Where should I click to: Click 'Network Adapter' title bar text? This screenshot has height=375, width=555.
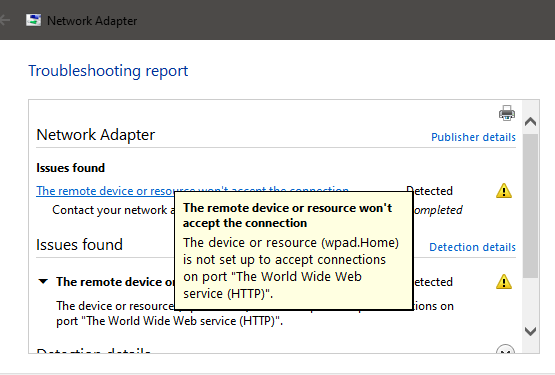[92, 21]
